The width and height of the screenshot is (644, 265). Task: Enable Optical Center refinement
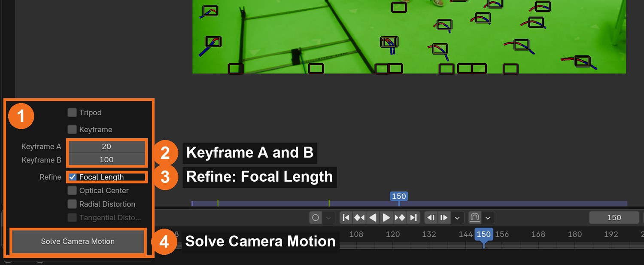click(72, 190)
